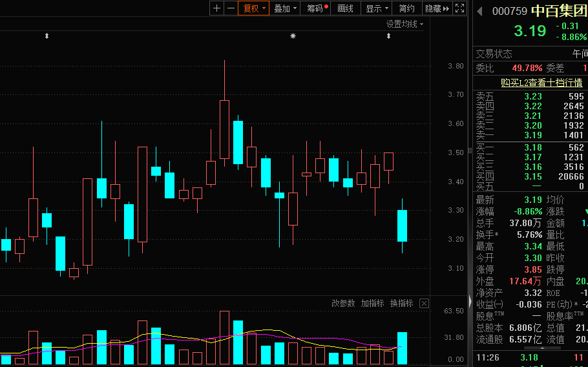Go back with left arrow near stock code
The image size is (588, 367).
(479, 11)
